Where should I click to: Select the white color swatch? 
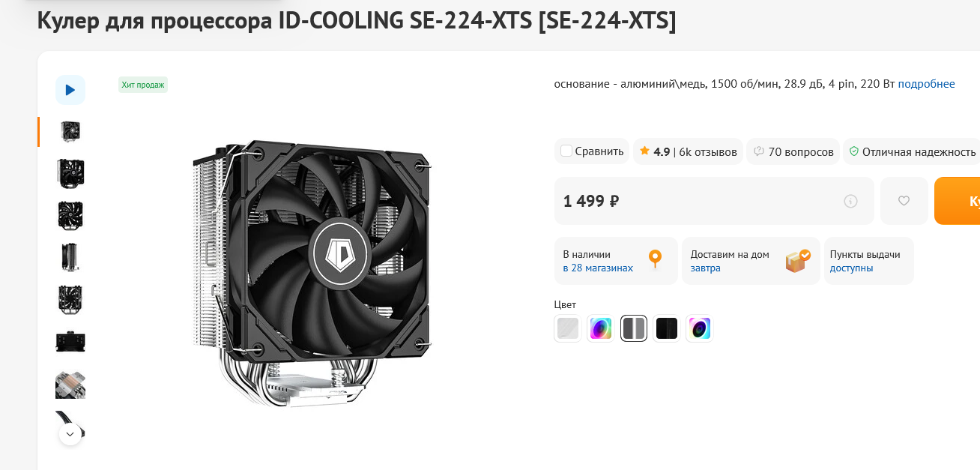[568, 328]
